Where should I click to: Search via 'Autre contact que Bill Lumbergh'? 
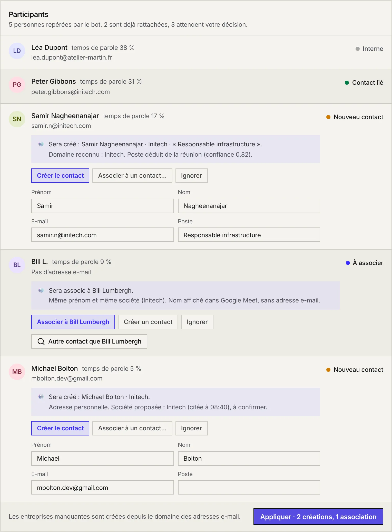pos(89,341)
